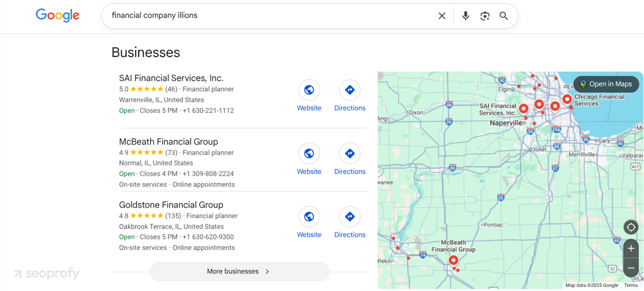Click Normal, IL, United States address
The width and height of the screenshot is (644, 291).
click(x=156, y=163)
